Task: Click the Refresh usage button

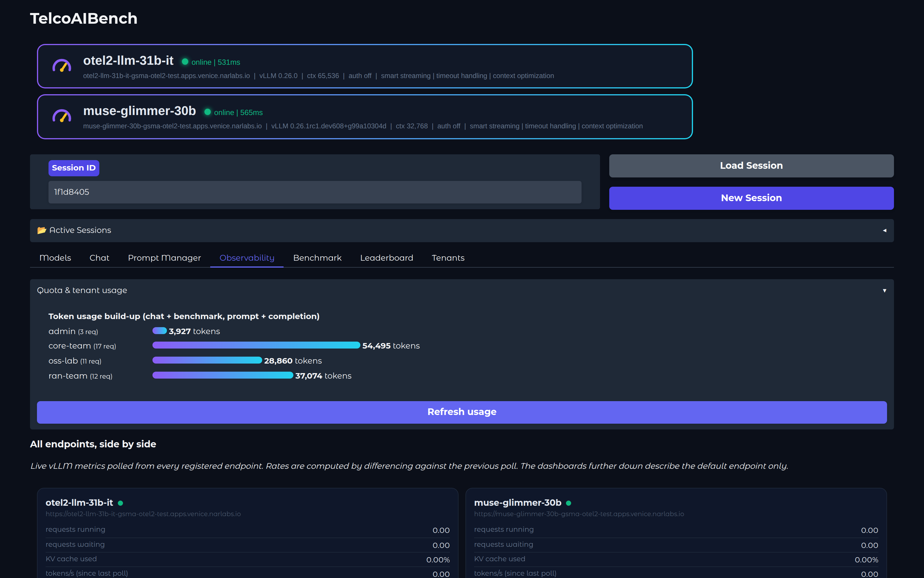Action: click(x=462, y=412)
